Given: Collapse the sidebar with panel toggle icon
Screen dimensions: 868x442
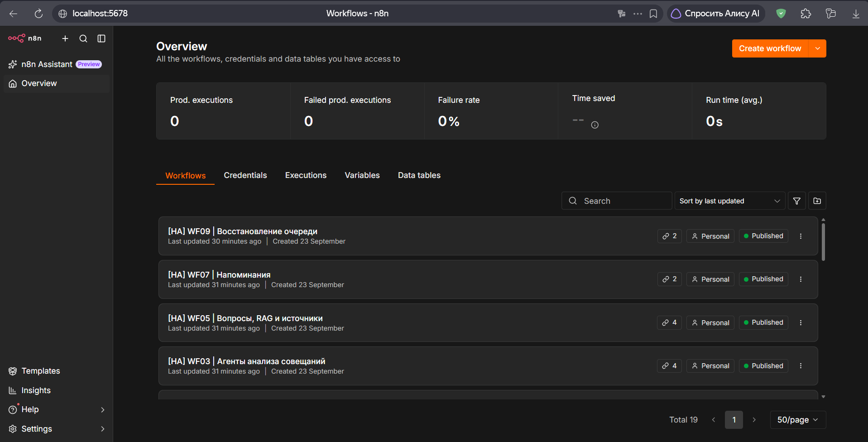Looking at the screenshot, I should point(101,38).
